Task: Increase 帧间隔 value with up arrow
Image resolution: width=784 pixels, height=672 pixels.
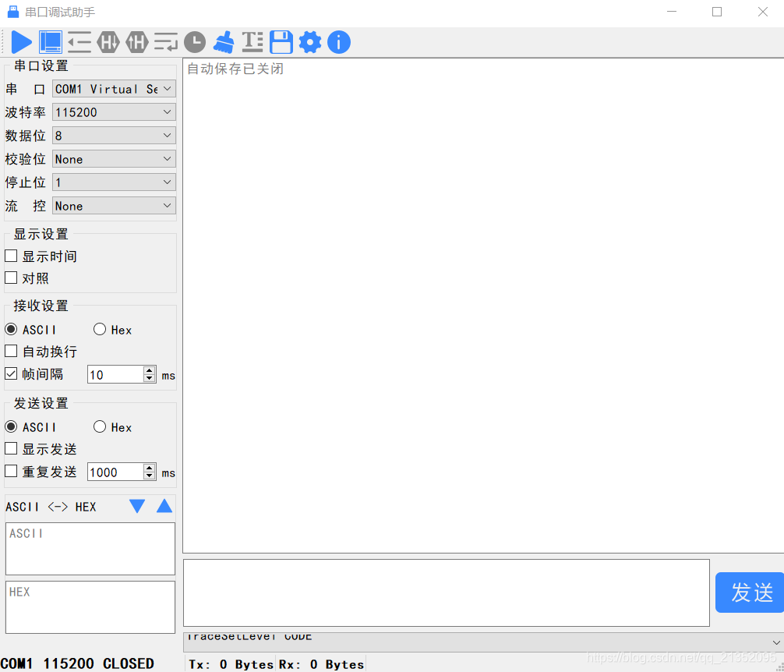Action: click(150, 370)
